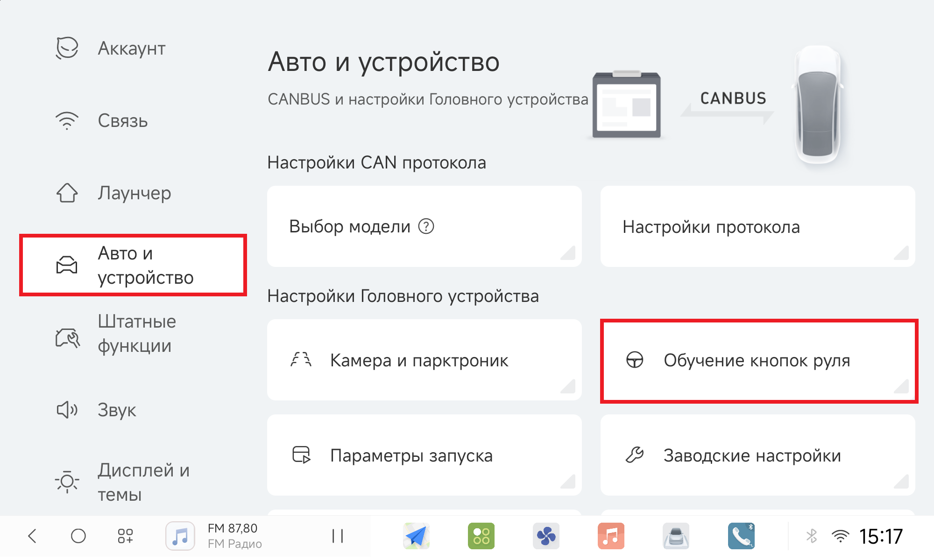Click the Настройки Головного устройства heading
934x560 pixels.
pos(403,296)
